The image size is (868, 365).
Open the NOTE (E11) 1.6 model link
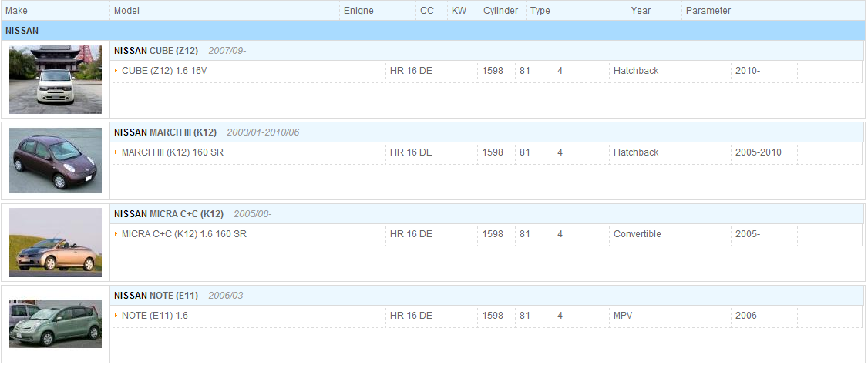[154, 315]
